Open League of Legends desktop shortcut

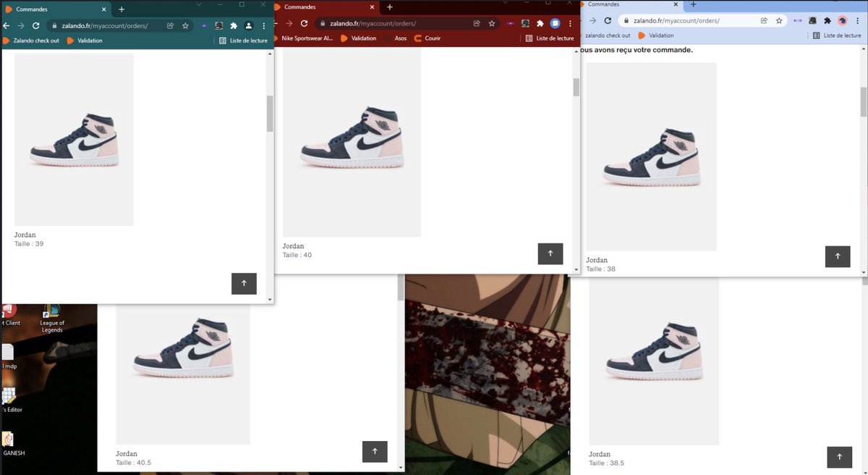point(52,319)
